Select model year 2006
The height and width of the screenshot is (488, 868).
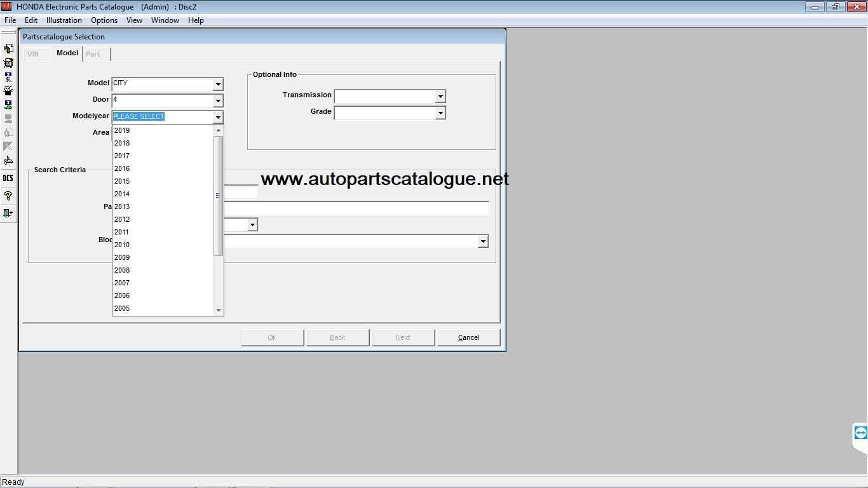point(163,295)
